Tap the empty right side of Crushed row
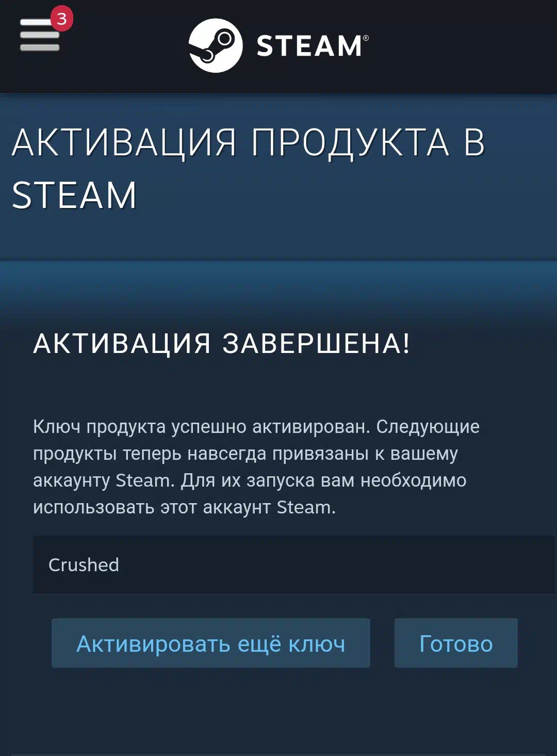 tap(413, 565)
